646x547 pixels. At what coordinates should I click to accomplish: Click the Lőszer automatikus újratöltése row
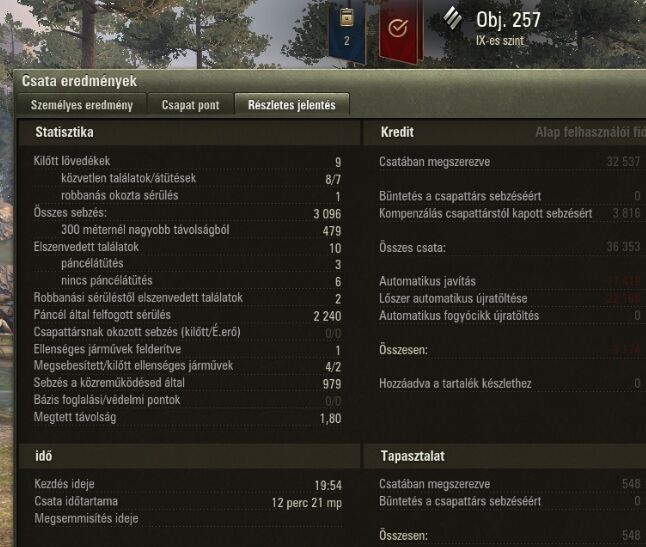[x=510, y=299]
